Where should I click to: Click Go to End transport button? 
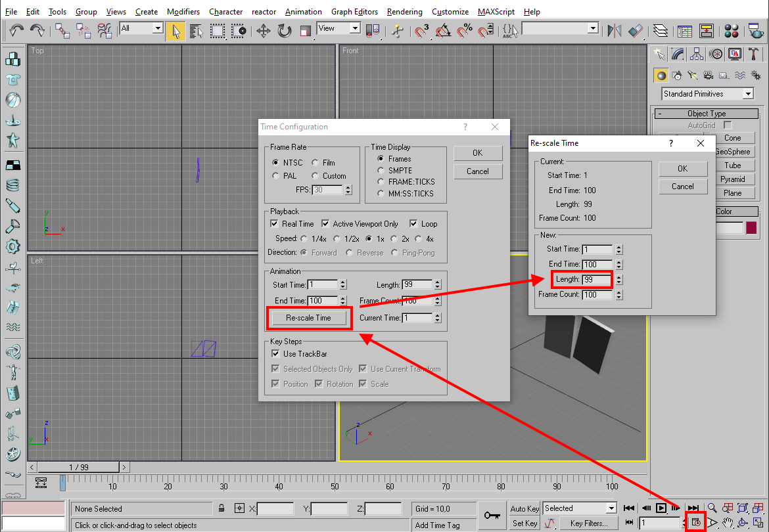pyautogui.click(x=693, y=508)
